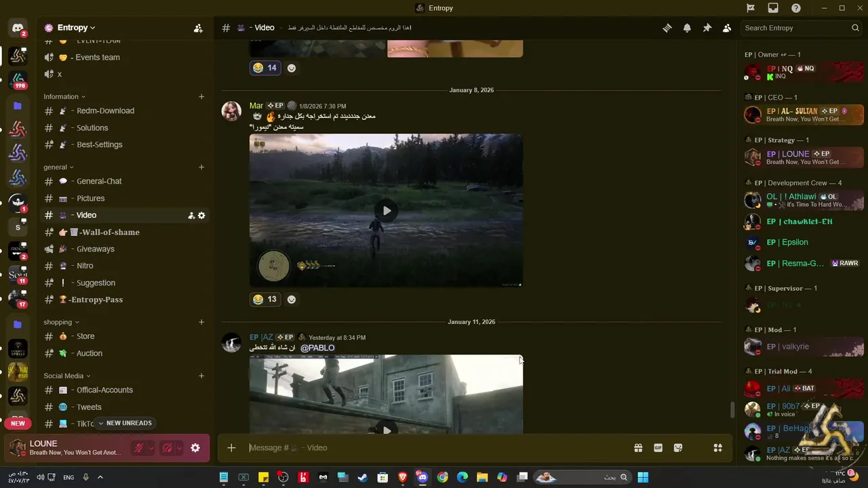This screenshot has width=868, height=488.
Task: View member EP | LOUNE in the member list
Action: click(804, 157)
